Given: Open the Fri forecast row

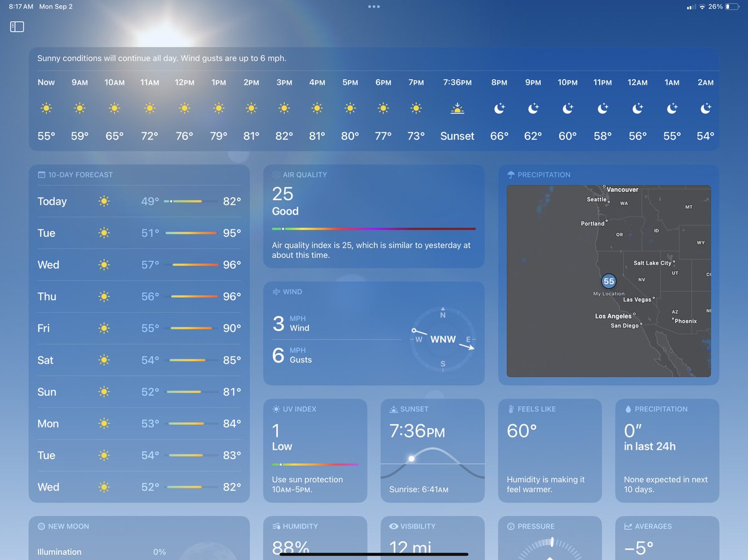Looking at the screenshot, I should click(x=139, y=328).
